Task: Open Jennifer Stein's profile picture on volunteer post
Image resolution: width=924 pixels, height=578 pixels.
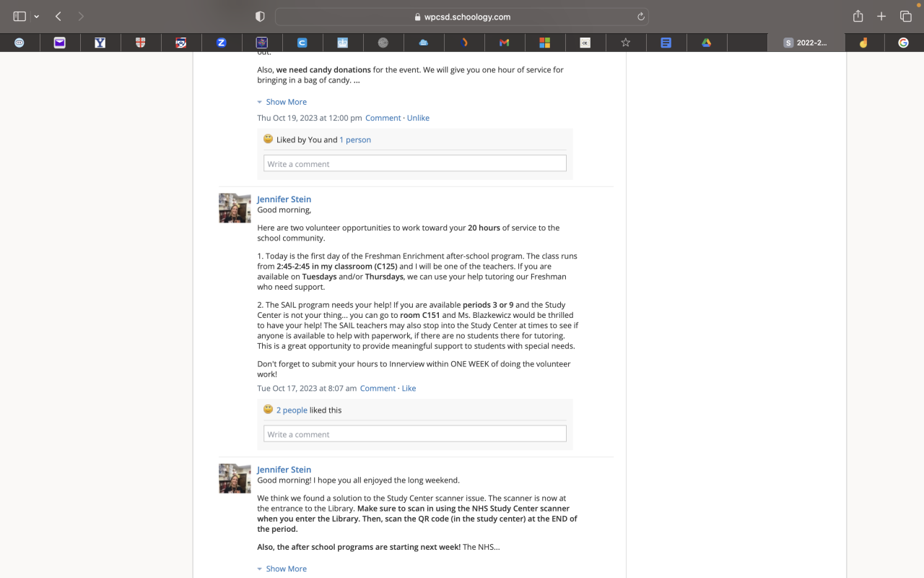Action: click(x=235, y=208)
